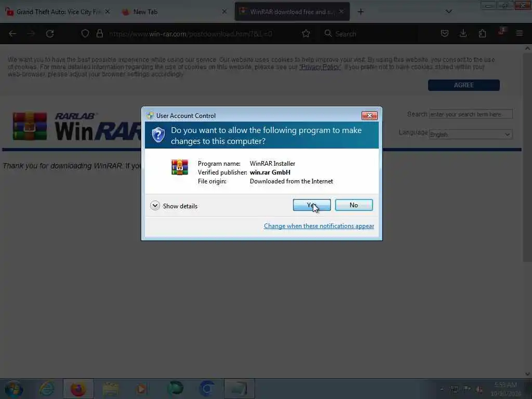Close the Grand Theft Auto tab
This screenshot has height=399, width=532.
[x=108, y=11]
